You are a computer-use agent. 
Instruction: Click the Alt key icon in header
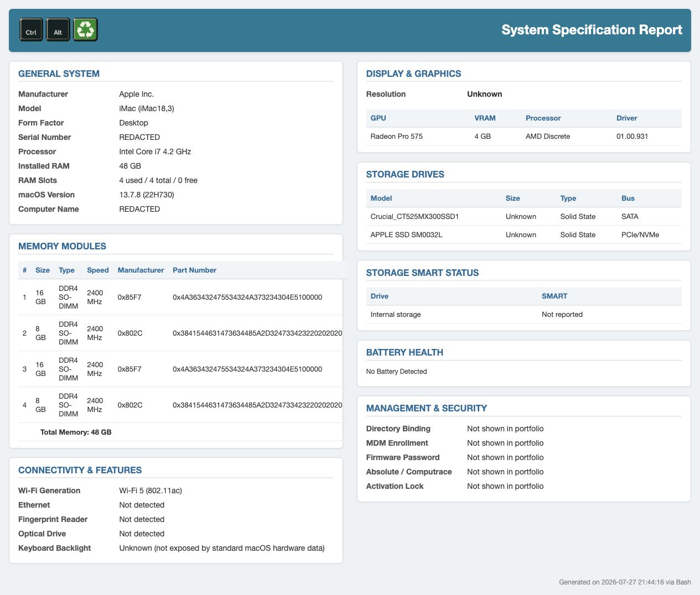click(x=58, y=30)
